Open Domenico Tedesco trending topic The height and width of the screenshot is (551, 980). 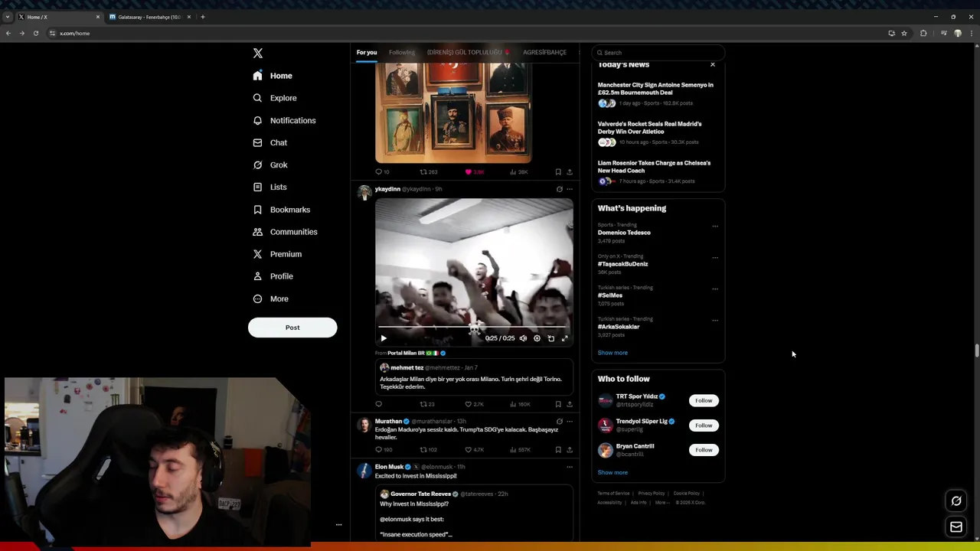(x=624, y=233)
